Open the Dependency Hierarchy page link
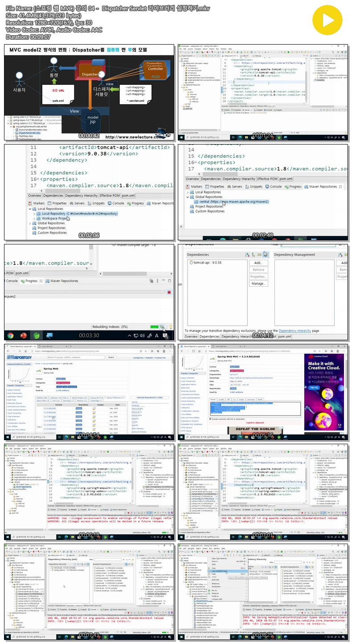The height and width of the screenshot is (644, 352). click(295, 330)
